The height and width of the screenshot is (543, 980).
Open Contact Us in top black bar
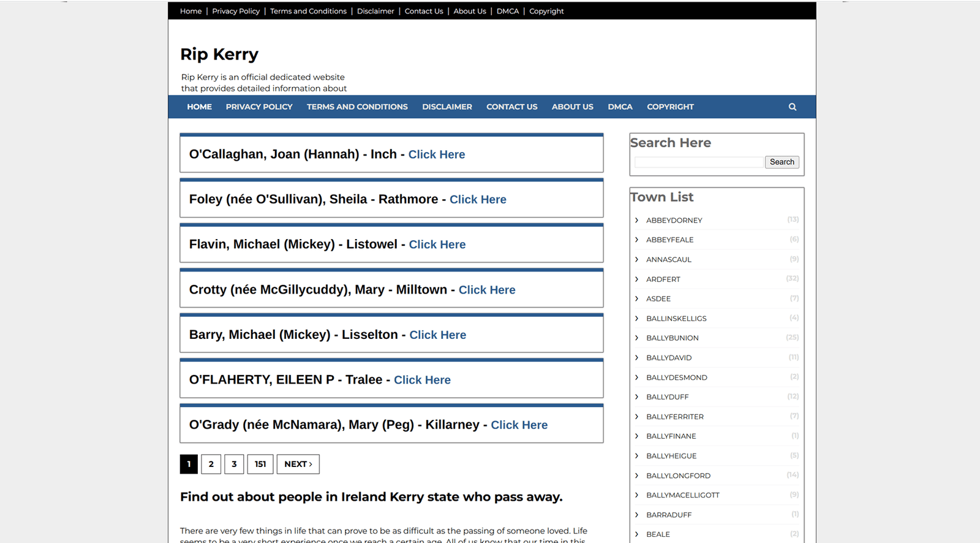click(424, 11)
